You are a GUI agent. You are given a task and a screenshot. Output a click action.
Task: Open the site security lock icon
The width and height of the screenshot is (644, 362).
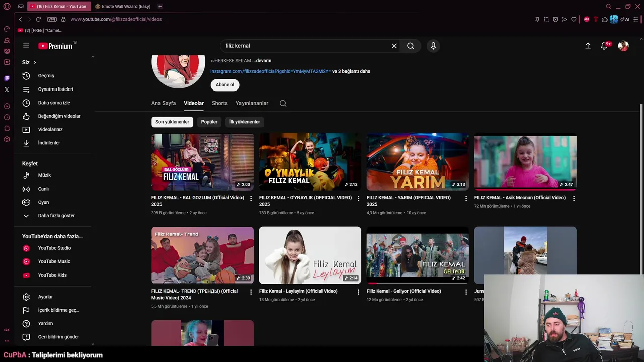click(x=63, y=19)
